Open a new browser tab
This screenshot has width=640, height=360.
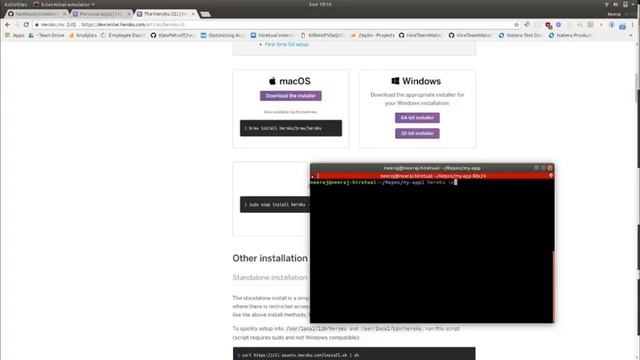click(x=205, y=14)
